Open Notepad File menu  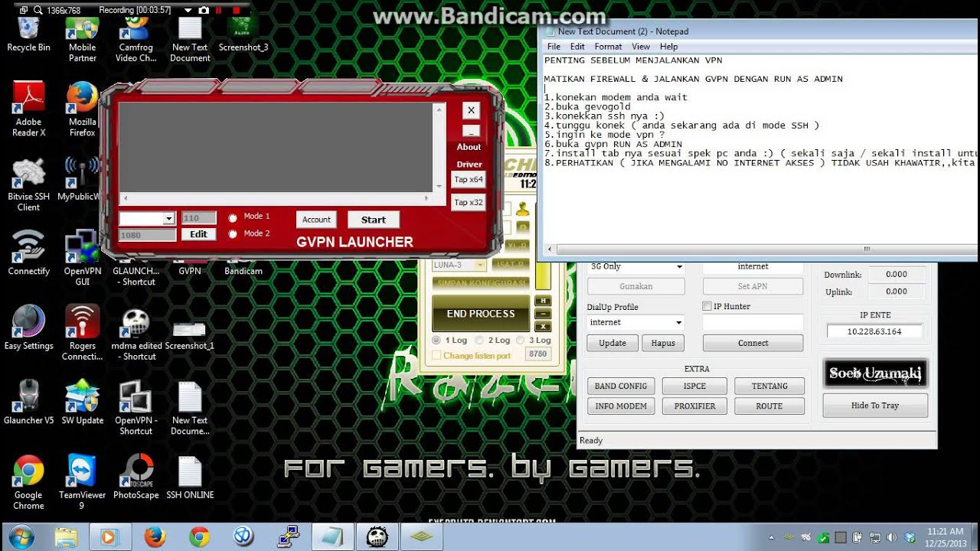click(554, 47)
